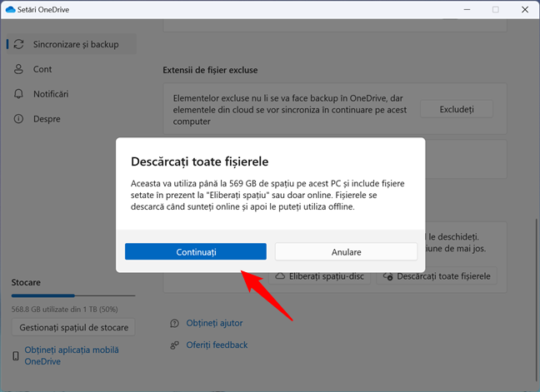Click the Descărcați toate fișierele dialog title

pos(199,161)
